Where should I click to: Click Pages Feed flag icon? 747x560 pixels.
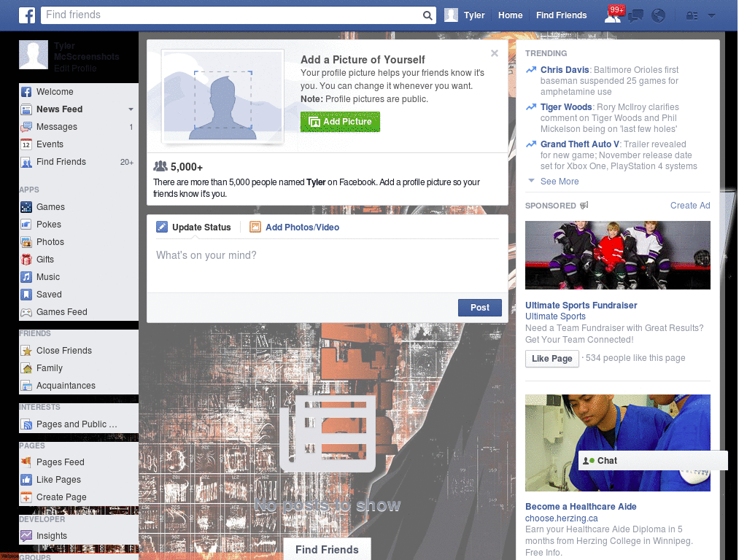pos(26,462)
